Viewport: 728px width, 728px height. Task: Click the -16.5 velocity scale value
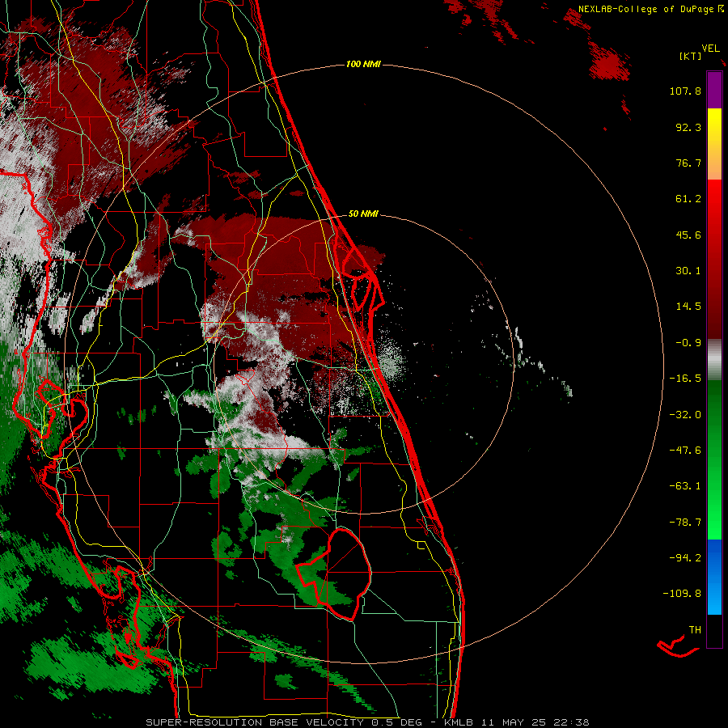[685, 379]
